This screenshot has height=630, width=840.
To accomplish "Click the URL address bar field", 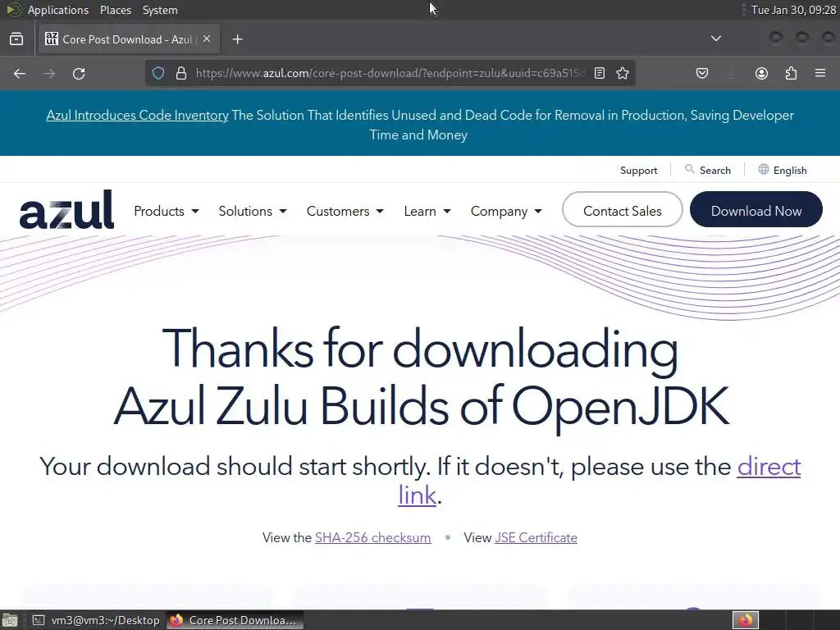I will (x=390, y=73).
